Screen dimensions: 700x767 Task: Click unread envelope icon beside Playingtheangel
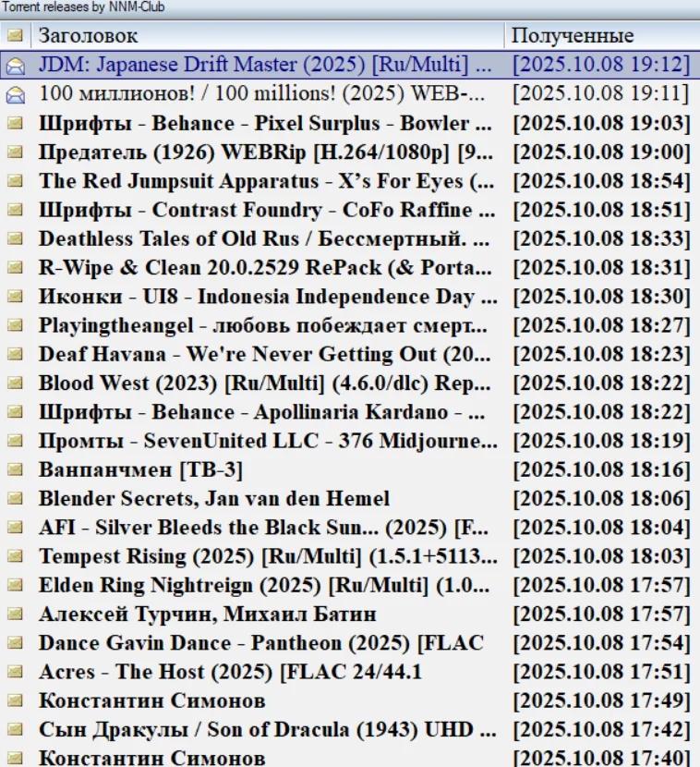click(15, 324)
